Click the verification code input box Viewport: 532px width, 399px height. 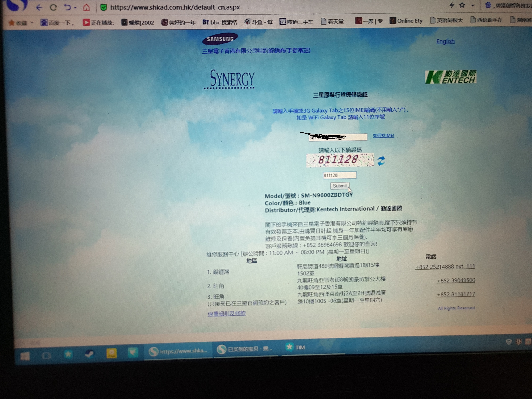point(340,175)
